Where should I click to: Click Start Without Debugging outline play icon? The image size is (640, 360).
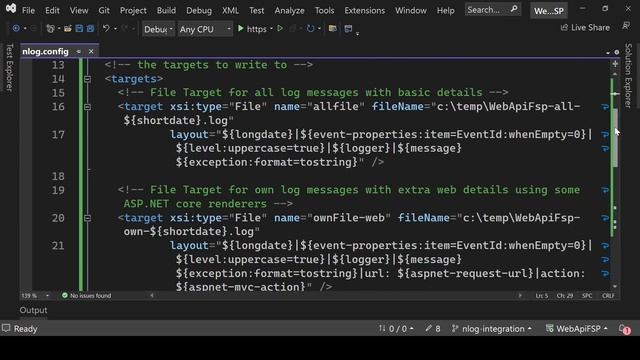tap(280, 29)
